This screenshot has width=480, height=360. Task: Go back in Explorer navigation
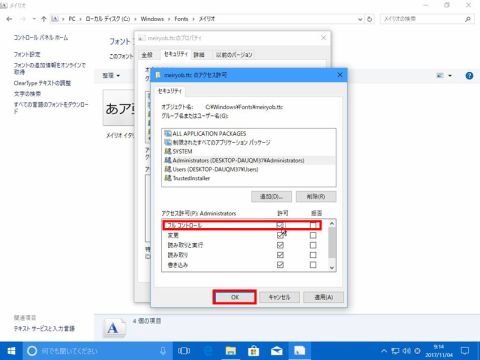9,19
